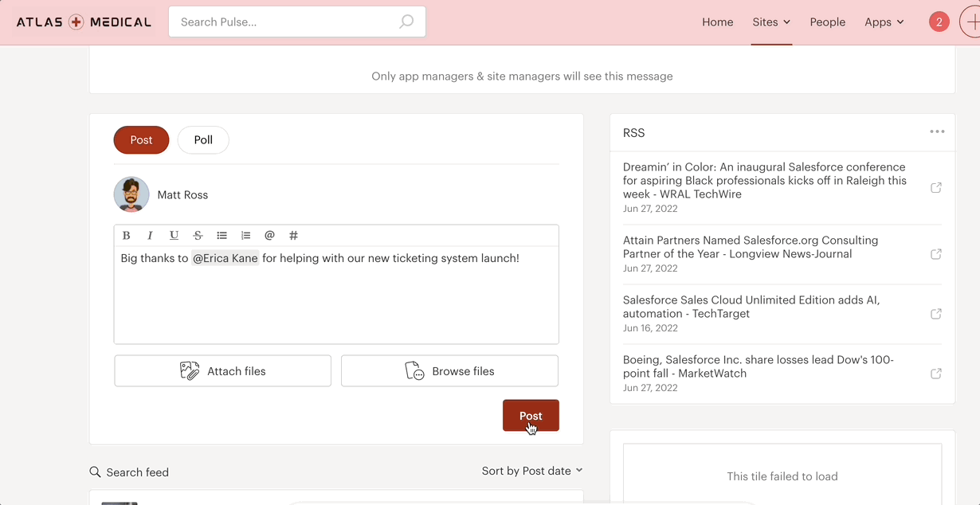Screen dimensions: 980x505
Task: Change the Sort by Post date option
Action: (x=532, y=471)
